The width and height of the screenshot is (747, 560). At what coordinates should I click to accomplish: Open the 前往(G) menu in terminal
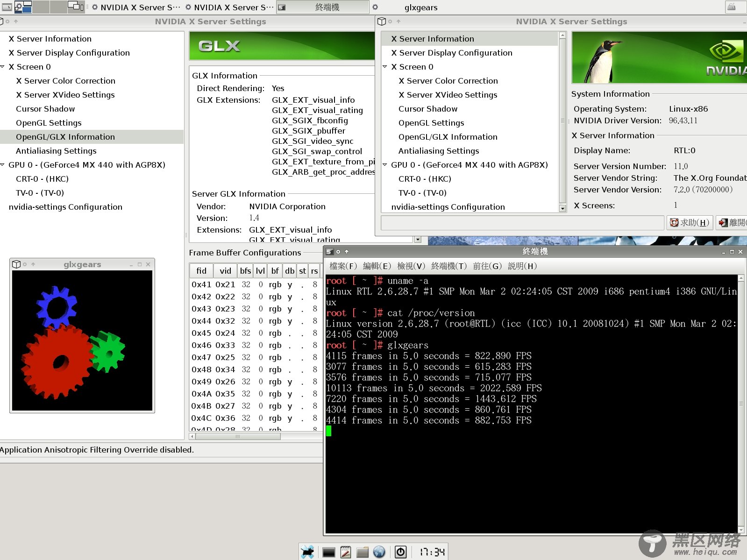click(x=487, y=266)
